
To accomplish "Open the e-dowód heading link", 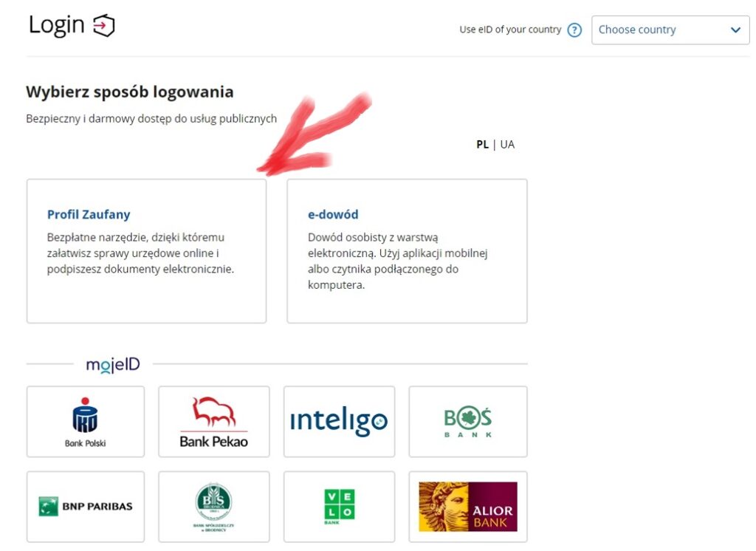I will tap(333, 214).
